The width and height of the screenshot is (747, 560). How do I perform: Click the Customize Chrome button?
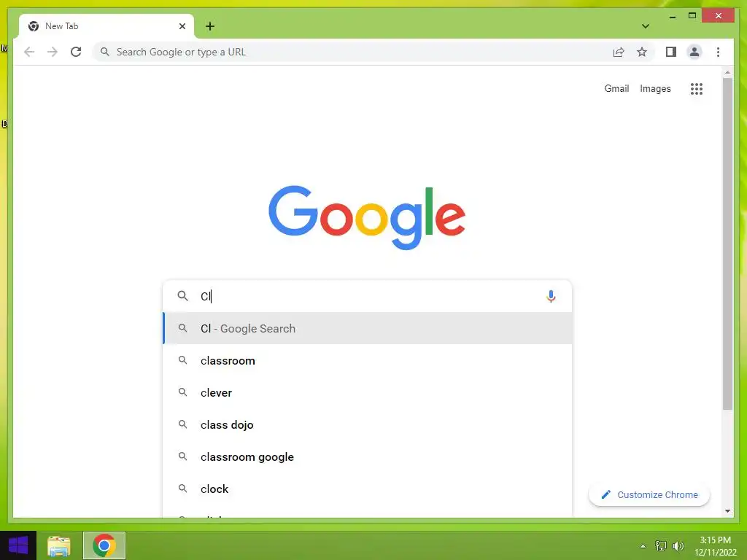point(649,495)
